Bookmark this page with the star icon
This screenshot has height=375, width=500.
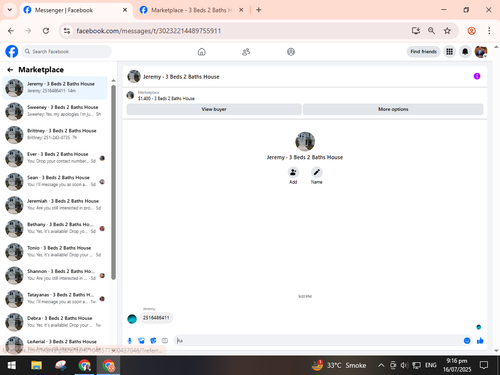point(447,31)
